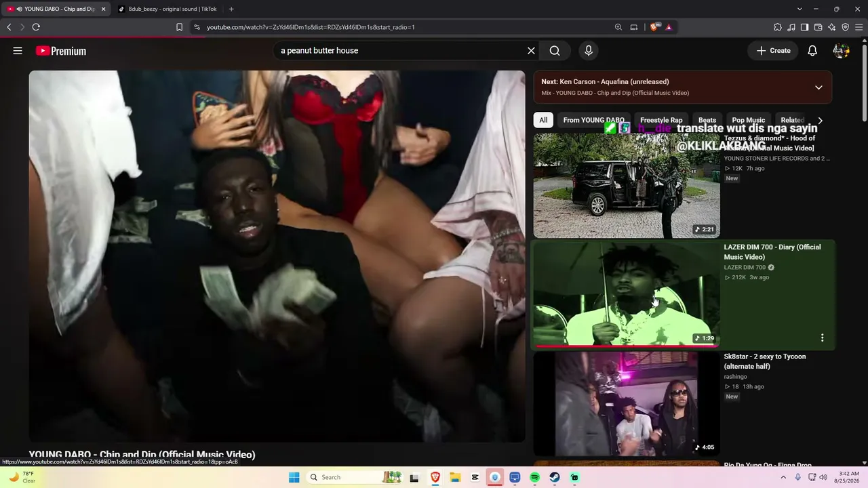Select the All filter chip
This screenshot has width=868, height=488.
pyautogui.click(x=543, y=120)
